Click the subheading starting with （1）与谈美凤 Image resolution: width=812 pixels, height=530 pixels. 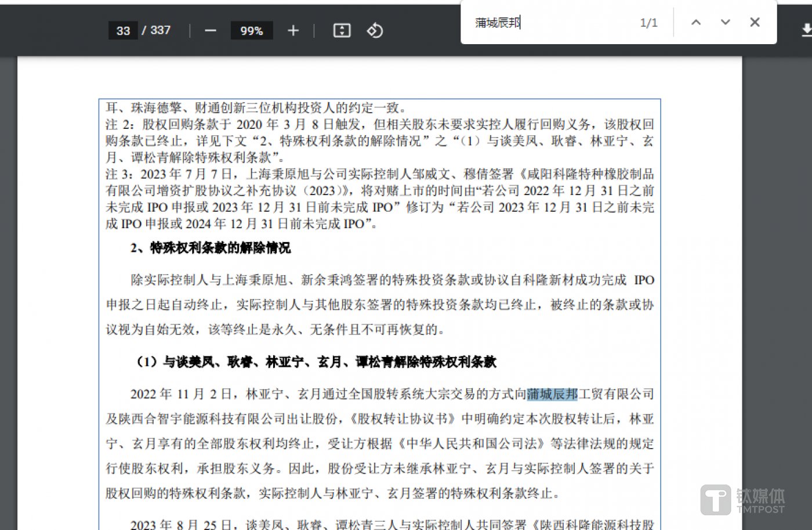(315, 362)
